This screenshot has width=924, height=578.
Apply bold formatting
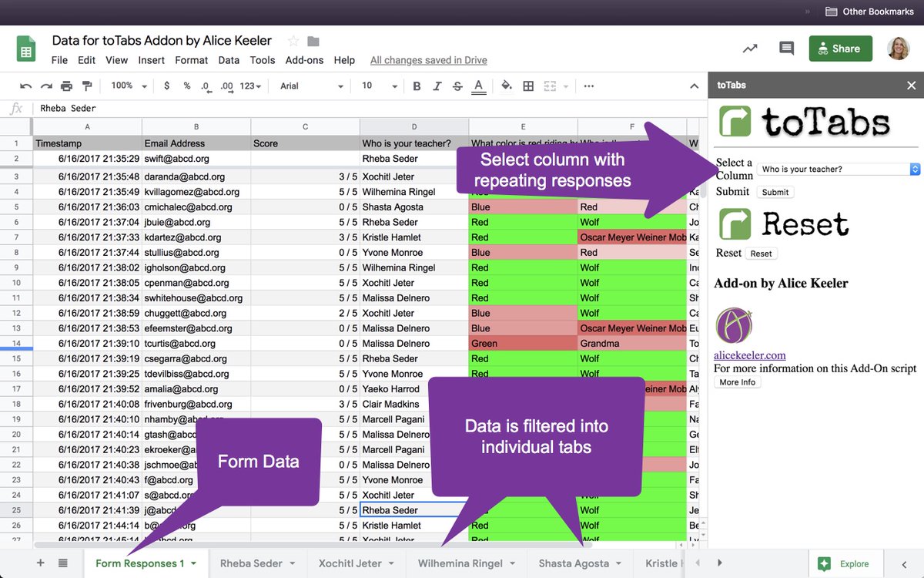click(x=417, y=86)
